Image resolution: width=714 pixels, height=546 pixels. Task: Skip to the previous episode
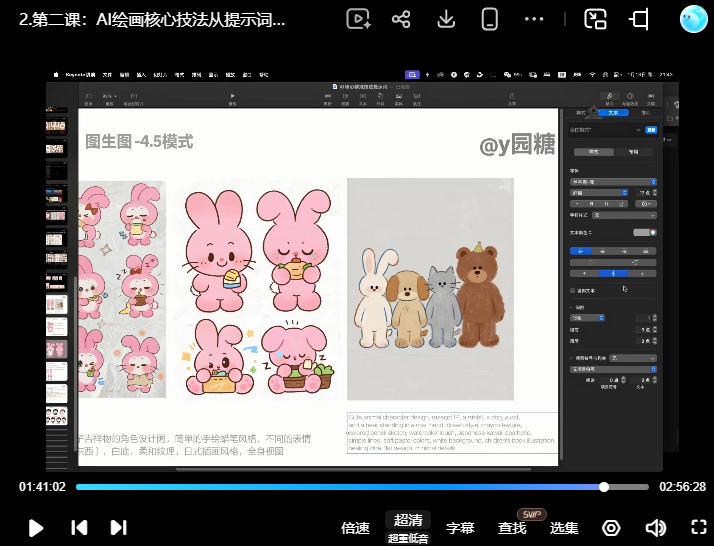pos(79,528)
